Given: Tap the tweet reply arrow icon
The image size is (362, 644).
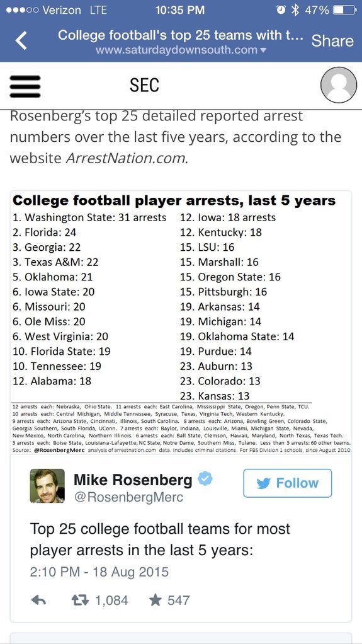Looking at the screenshot, I should (x=38, y=601).
